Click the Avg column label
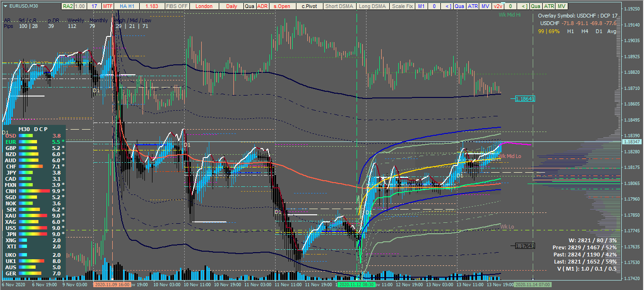 pos(612,31)
